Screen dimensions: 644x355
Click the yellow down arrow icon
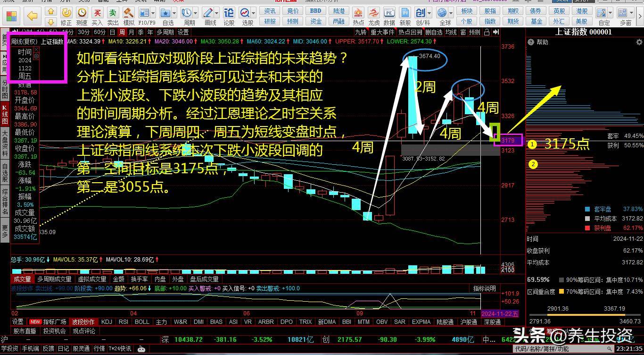pyautogui.click(x=51, y=21)
